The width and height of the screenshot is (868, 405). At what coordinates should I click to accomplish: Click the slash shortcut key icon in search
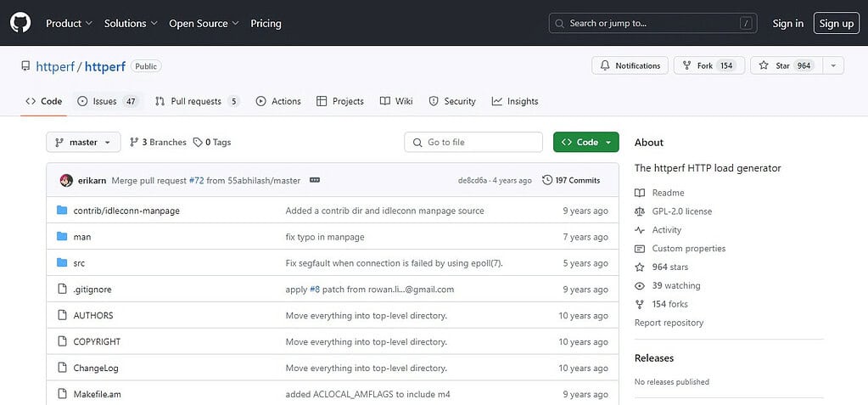coord(747,23)
